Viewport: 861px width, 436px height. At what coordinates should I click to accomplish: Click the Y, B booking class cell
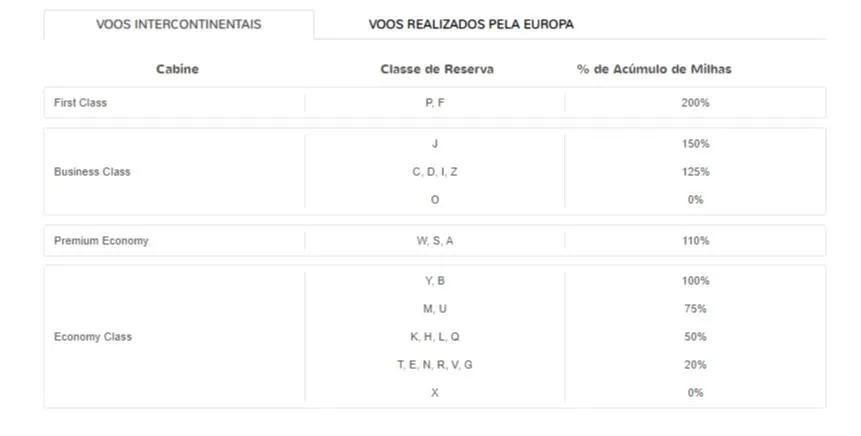(x=435, y=281)
